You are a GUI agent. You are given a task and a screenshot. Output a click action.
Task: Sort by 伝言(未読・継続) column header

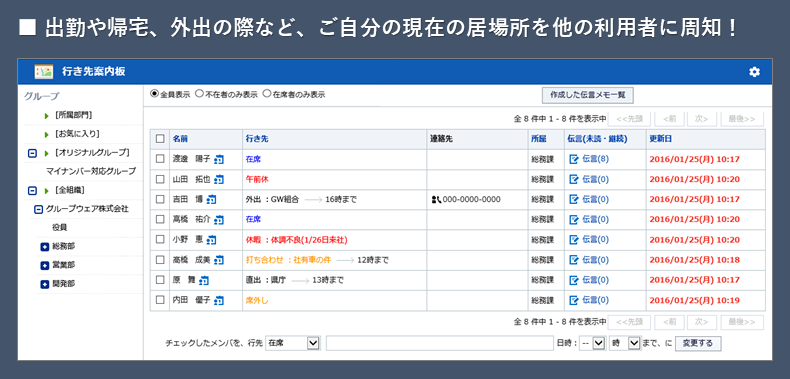(x=597, y=139)
